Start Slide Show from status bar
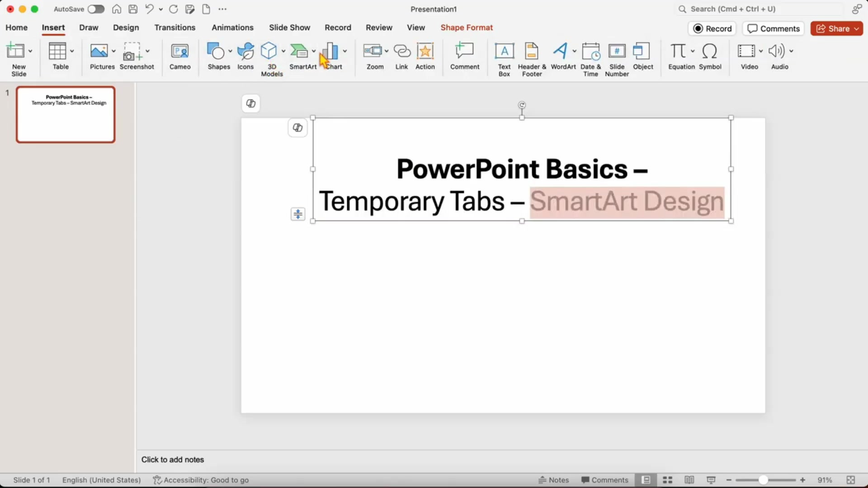Image resolution: width=868 pixels, height=488 pixels. (711, 480)
